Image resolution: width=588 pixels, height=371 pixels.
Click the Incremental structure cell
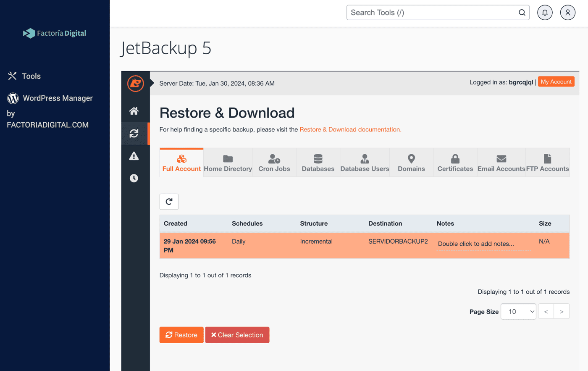316,242
